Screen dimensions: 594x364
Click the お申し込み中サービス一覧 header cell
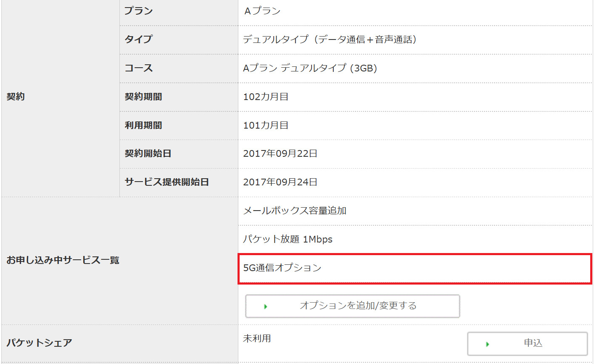tap(63, 260)
